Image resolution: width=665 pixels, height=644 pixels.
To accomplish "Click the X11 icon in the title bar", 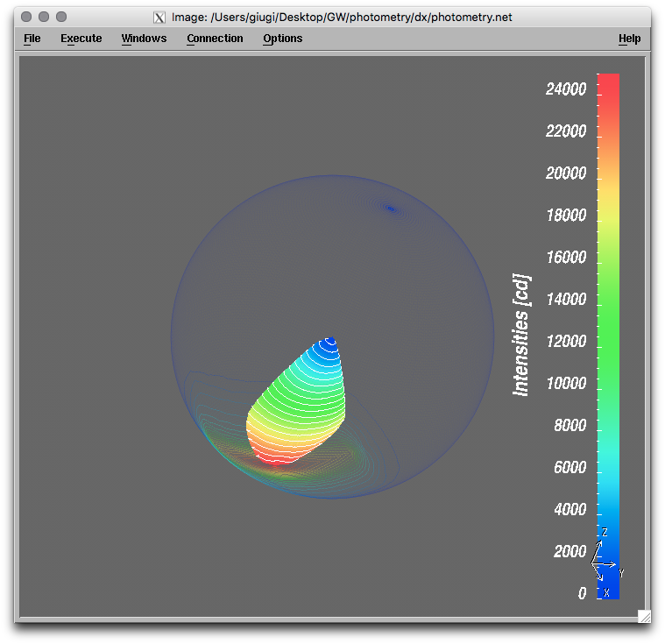I will [159, 18].
